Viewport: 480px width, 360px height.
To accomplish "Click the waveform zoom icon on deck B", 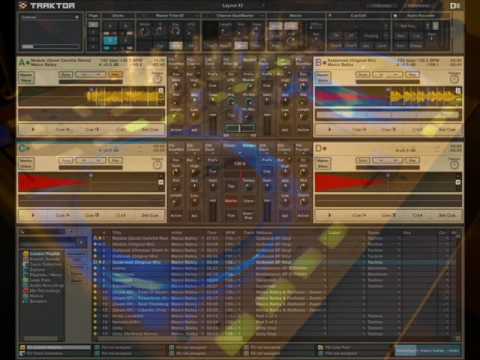I will pos(458,90).
